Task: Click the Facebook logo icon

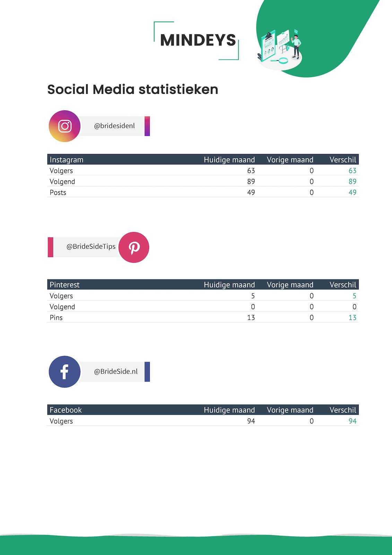Action: click(x=64, y=372)
